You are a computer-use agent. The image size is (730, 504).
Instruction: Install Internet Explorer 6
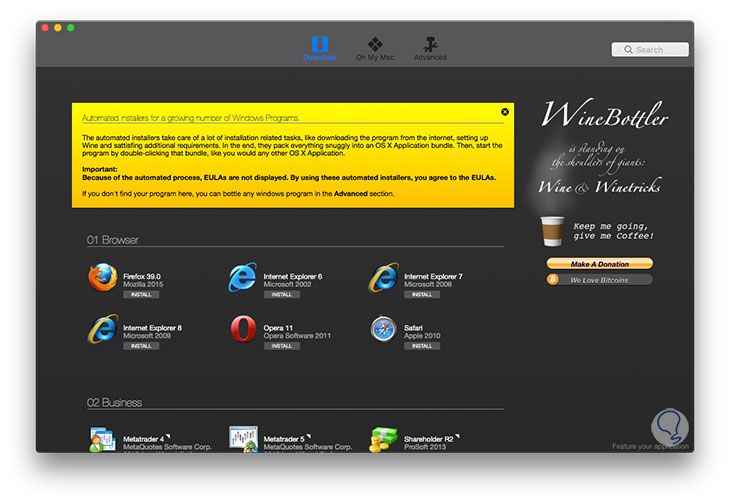(x=282, y=295)
